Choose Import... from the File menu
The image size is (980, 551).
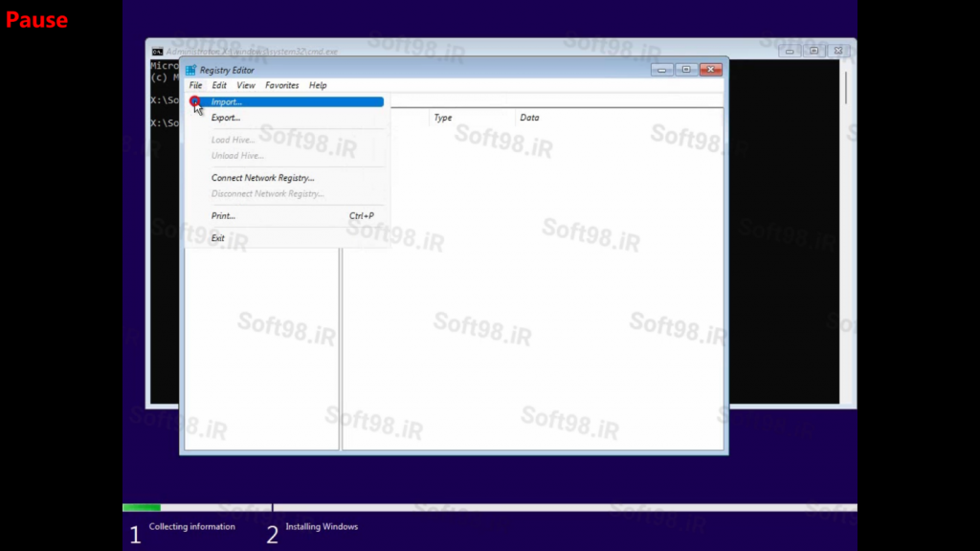(286, 101)
